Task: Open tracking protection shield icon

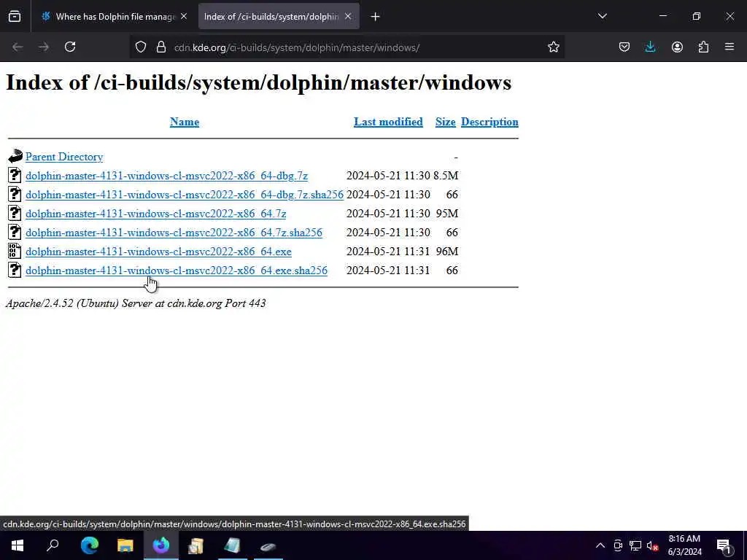Action: tap(141, 47)
